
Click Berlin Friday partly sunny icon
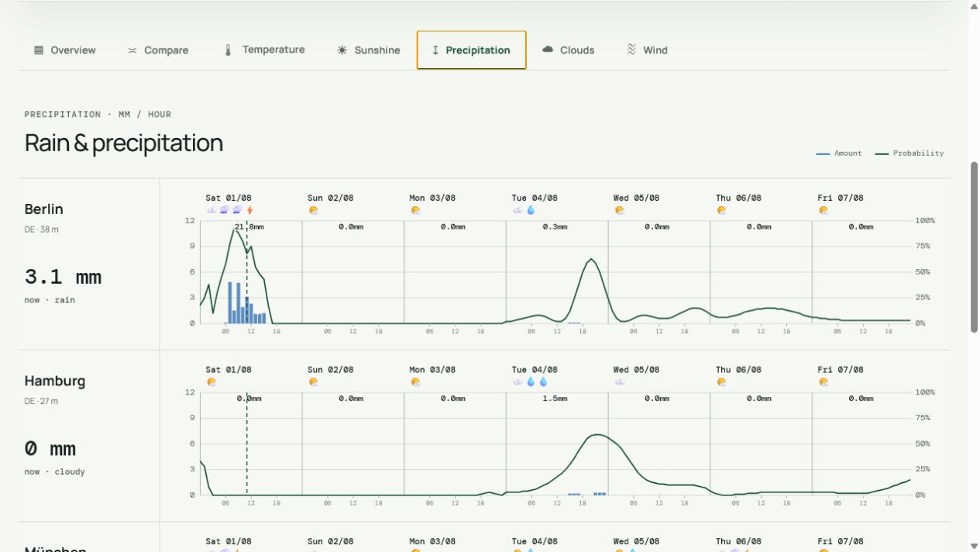(824, 210)
